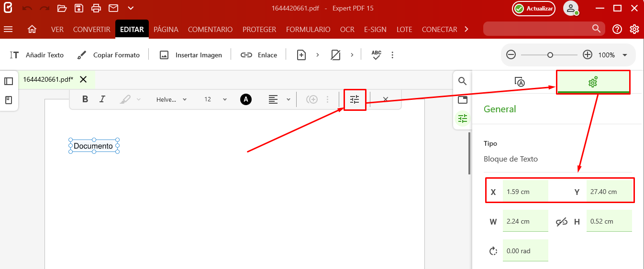Save the document with the floppy icon
This screenshot has width=644, height=269.
click(x=79, y=8)
